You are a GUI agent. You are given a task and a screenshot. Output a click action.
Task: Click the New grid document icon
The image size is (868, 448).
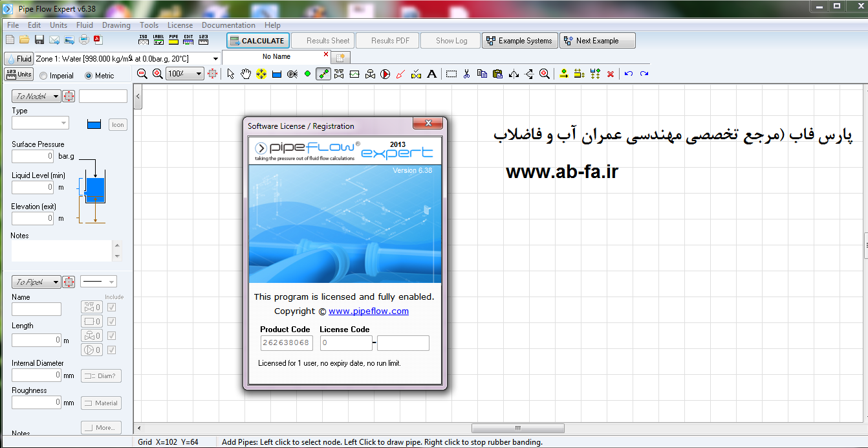pos(10,40)
